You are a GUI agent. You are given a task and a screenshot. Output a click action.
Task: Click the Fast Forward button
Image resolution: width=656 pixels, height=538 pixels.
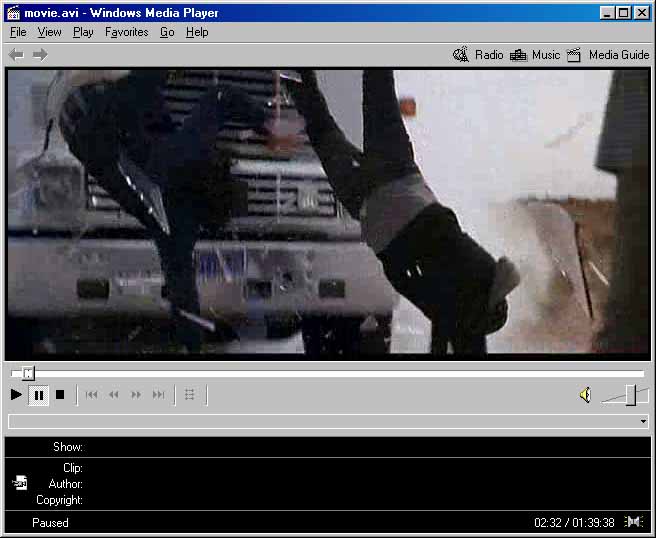(x=136, y=395)
